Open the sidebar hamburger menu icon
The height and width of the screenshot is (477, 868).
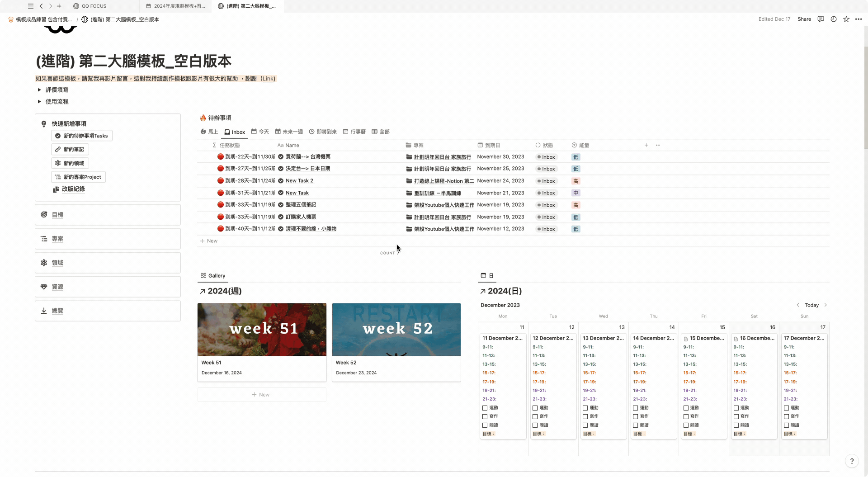pyautogui.click(x=30, y=6)
